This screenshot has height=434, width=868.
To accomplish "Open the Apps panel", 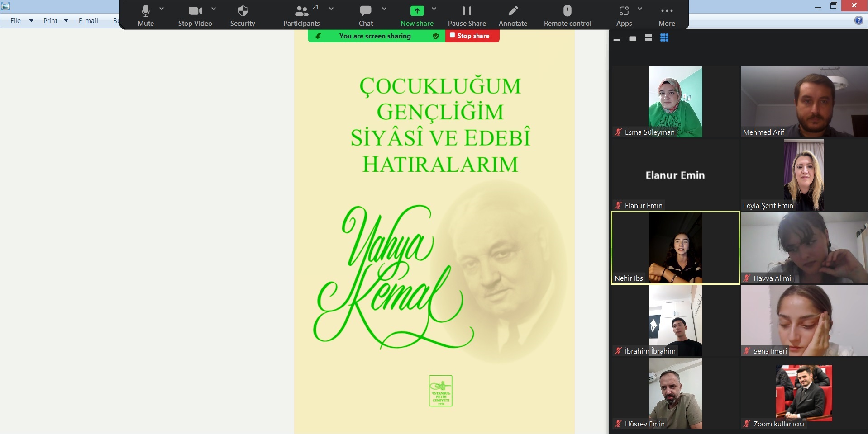I will (624, 15).
